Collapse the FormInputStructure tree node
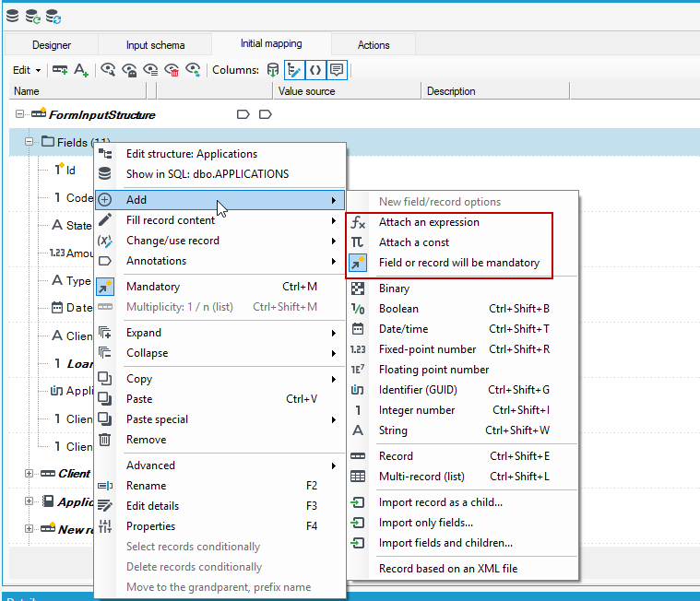 click(x=19, y=114)
